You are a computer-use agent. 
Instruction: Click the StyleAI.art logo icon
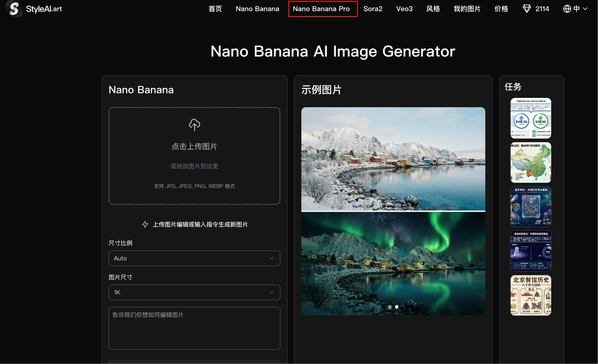(14, 8)
